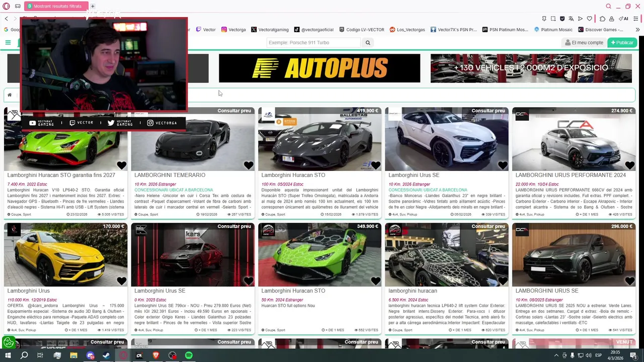This screenshot has height=362, width=644.
Task: Open the Opera main menu icon
Action: pos(6,6)
